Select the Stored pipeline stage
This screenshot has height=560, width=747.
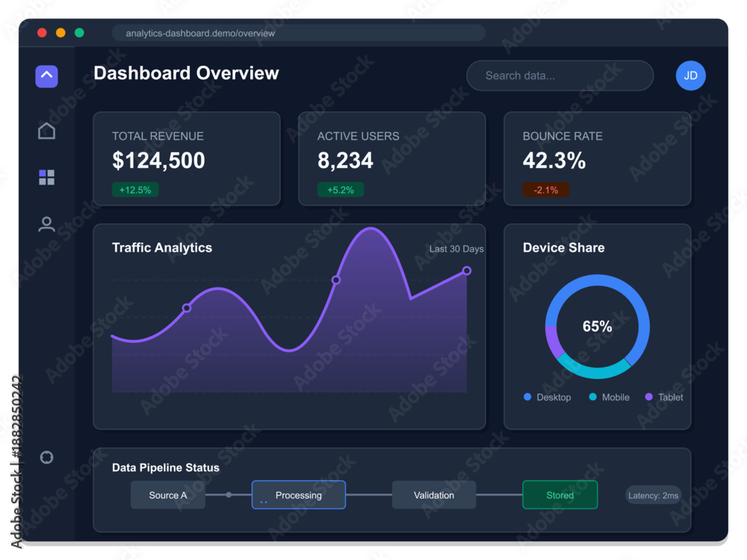[x=560, y=495]
